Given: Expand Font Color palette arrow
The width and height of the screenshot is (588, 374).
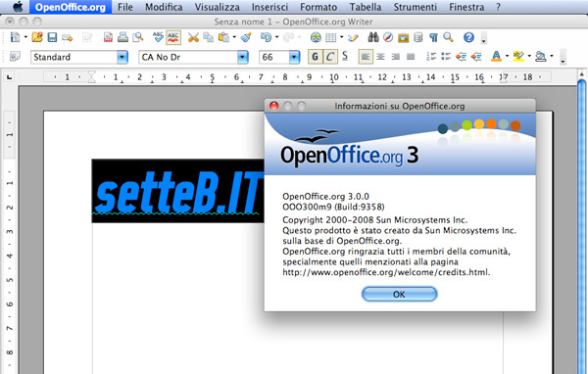Looking at the screenshot, I should (507, 57).
